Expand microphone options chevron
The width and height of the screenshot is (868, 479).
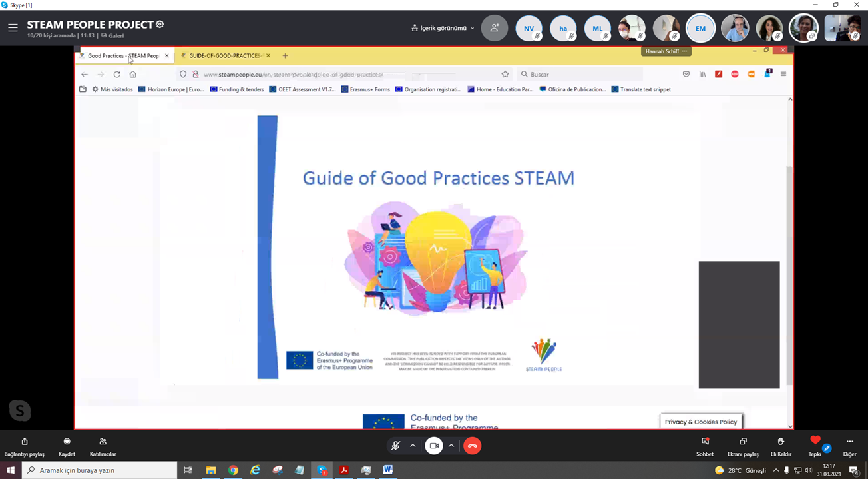pos(413,446)
